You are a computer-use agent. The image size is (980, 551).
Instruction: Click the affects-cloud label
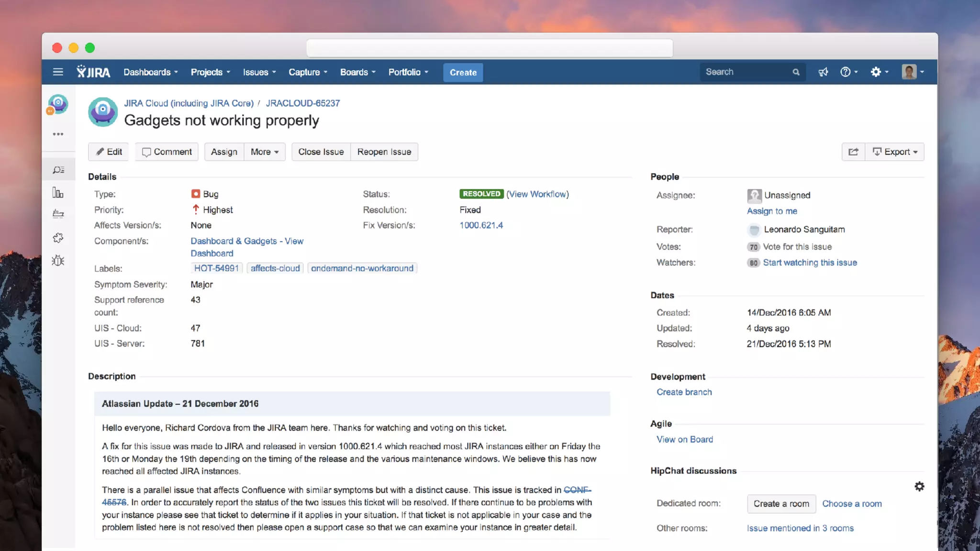[275, 268]
